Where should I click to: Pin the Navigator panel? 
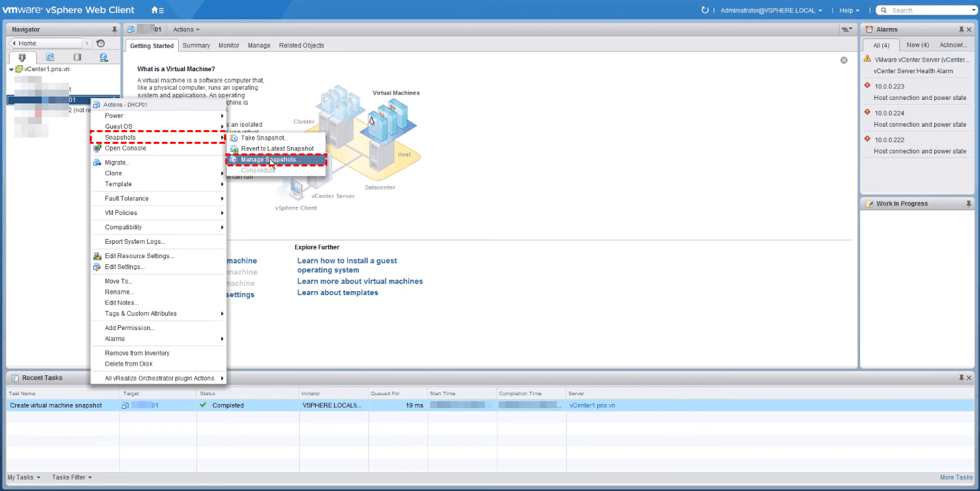(x=114, y=29)
